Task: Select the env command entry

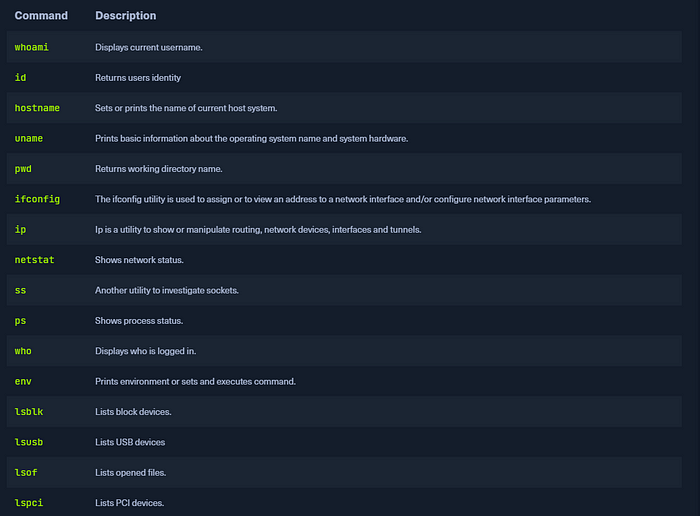Action: (23, 381)
